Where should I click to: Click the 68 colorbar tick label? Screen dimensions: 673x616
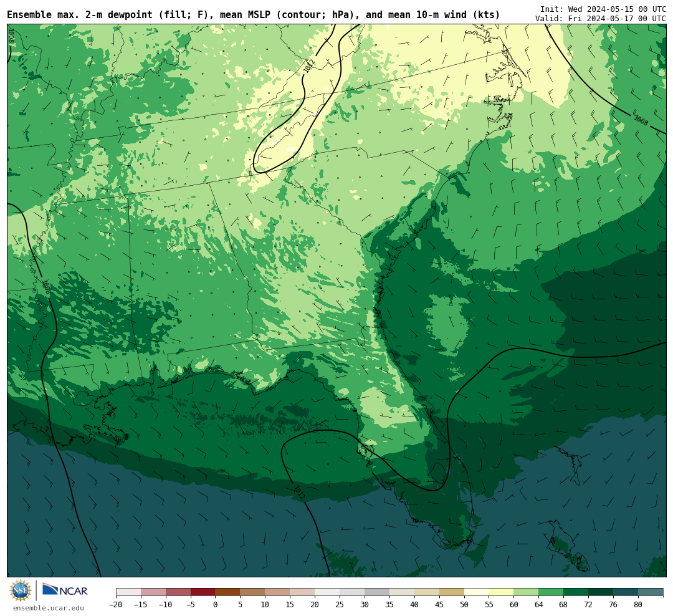pos(564,605)
